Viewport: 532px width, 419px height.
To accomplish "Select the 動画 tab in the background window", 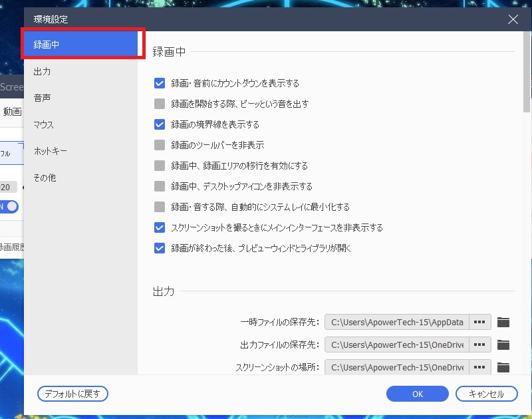I will click(12, 112).
